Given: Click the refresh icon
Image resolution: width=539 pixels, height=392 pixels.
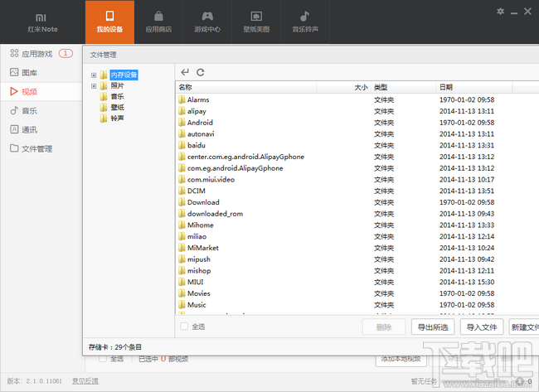Looking at the screenshot, I should coord(201,72).
